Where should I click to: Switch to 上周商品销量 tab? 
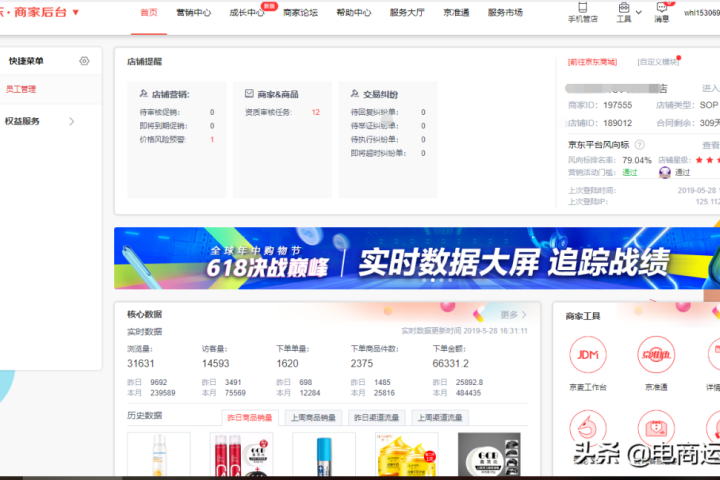click(313, 418)
